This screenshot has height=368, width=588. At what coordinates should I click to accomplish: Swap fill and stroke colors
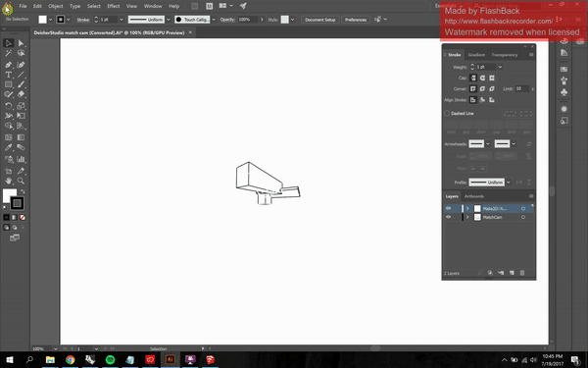click(23, 192)
